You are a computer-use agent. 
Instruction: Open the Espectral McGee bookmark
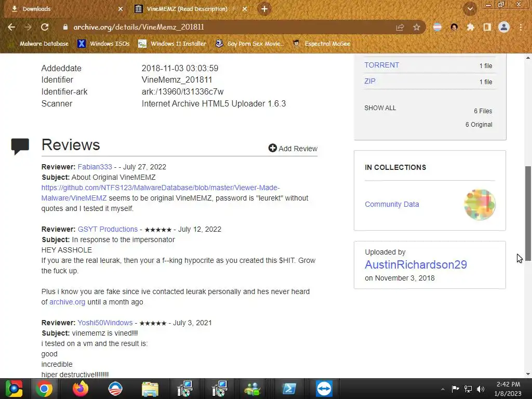[321, 44]
